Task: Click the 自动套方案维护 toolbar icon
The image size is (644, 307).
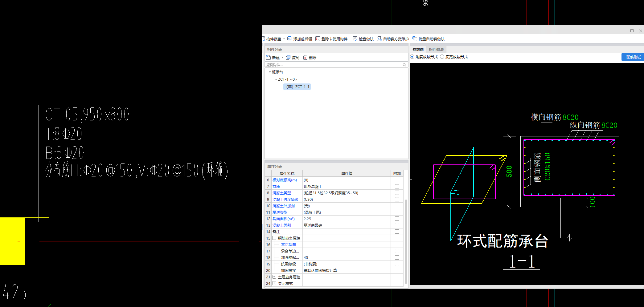Action: point(379,39)
